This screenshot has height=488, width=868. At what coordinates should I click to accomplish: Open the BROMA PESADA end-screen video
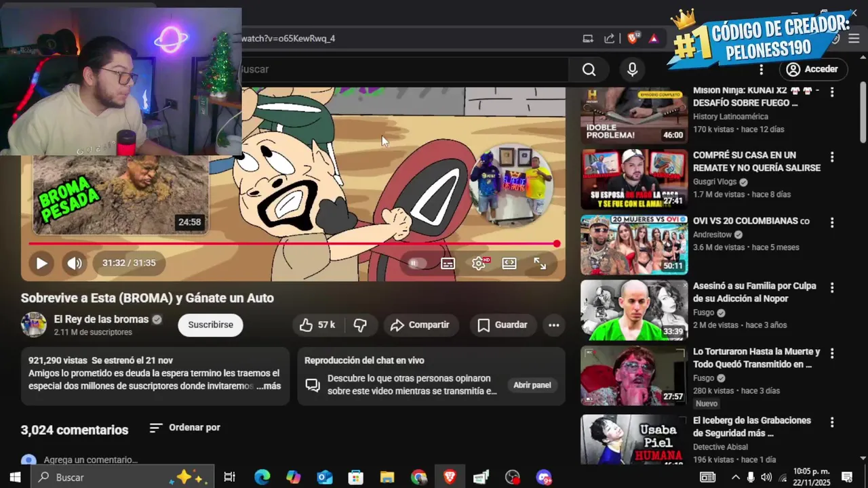click(x=121, y=195)
